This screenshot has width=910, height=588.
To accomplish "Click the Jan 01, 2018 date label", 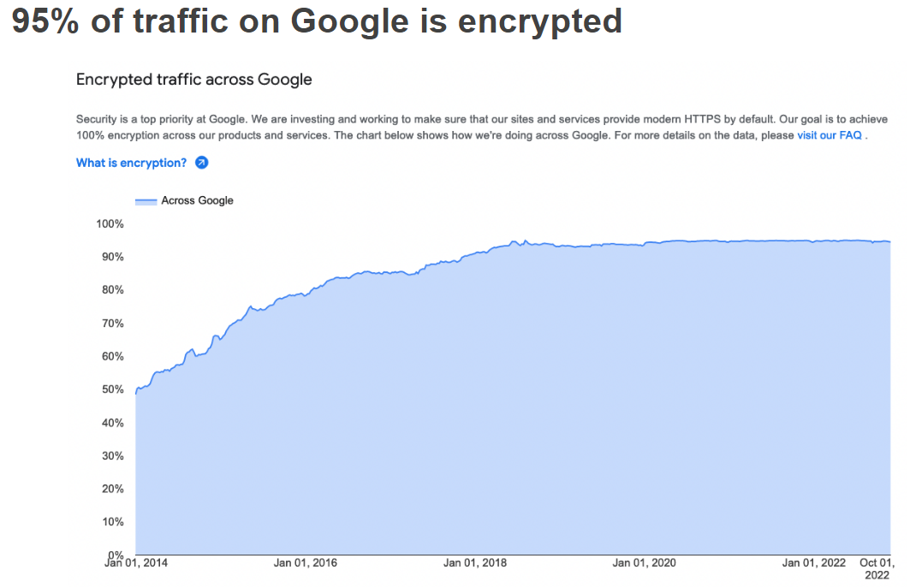I will pyautogui.click(x=475, y=563).
